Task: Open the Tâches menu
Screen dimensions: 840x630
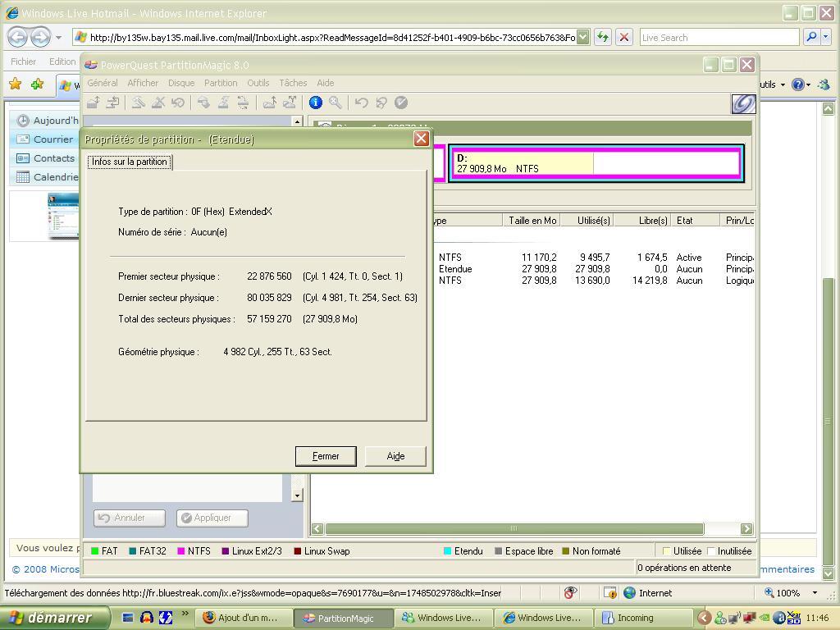Action: pos(293,83)
